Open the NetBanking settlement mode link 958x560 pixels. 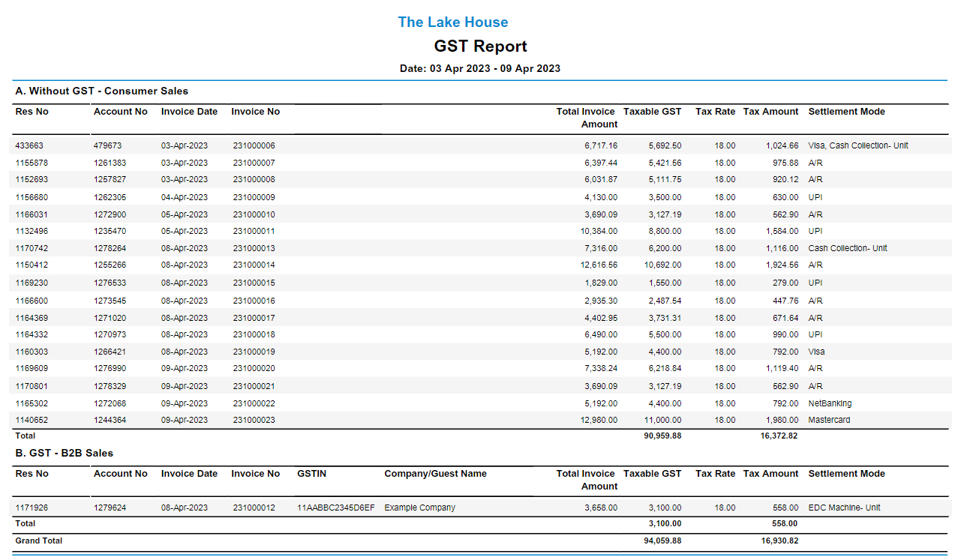[827, 403]
